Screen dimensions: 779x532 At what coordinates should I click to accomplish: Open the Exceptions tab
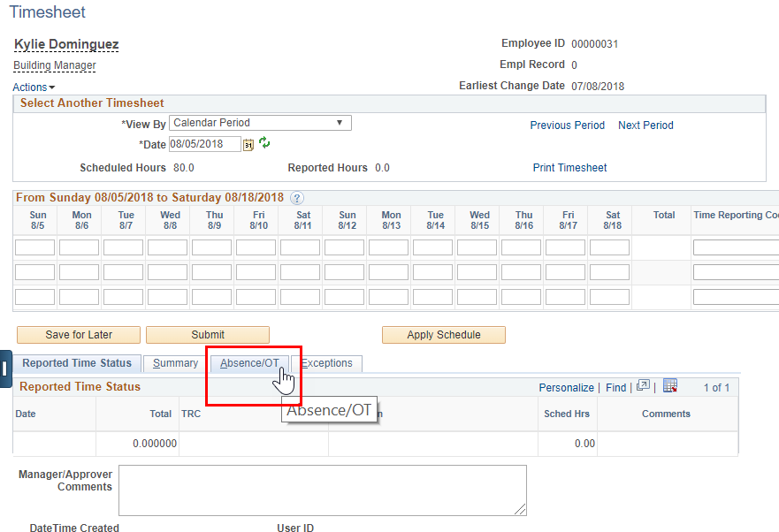328,363
